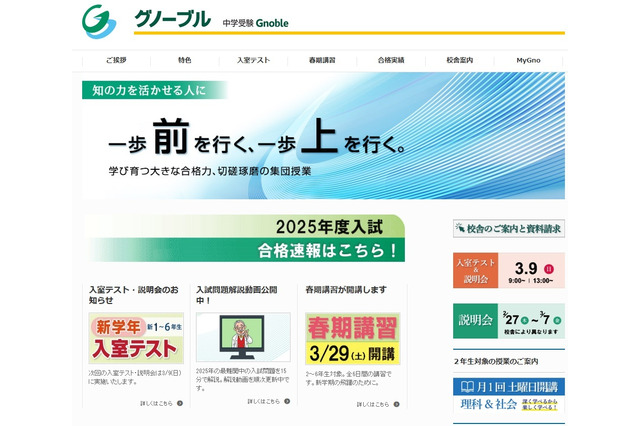Open the 校舎案内 menu item
The height and width of the screenshot is (426, 640).
(460, 60)
